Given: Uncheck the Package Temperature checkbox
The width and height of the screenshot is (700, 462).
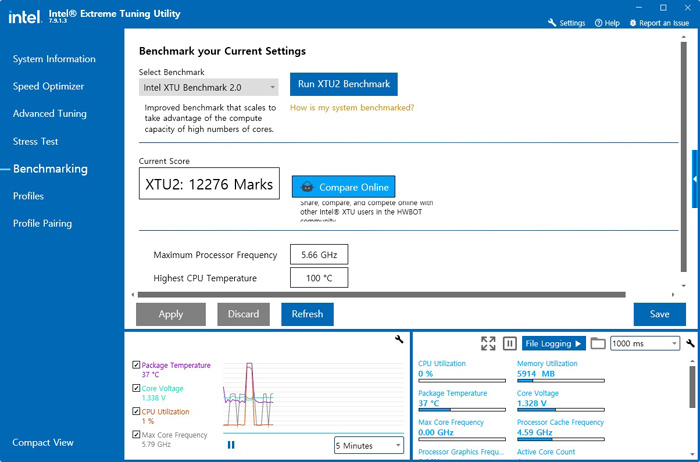Looking at the screenshot, I should (136, 365).
